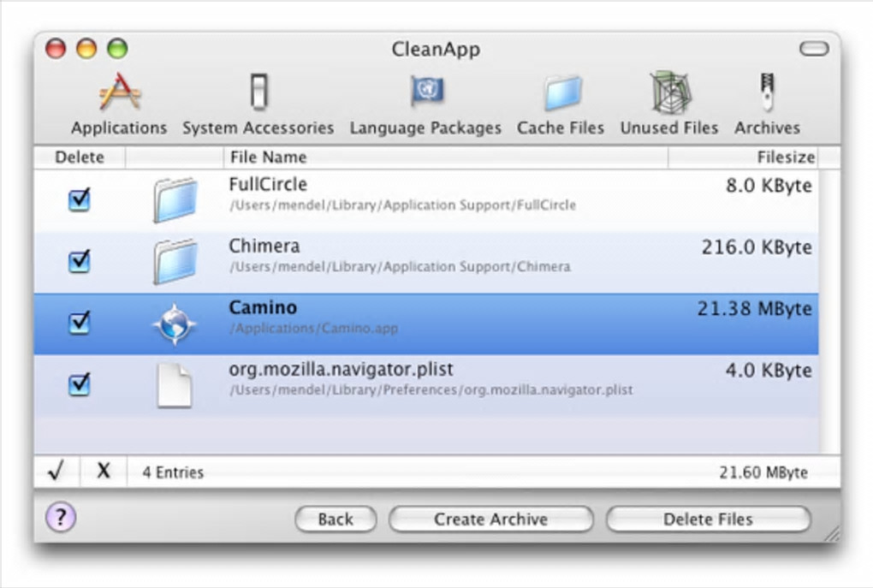Show the Cache Files folder icon
The height and width of the screenshot is (588, 873).
point(561,92)
